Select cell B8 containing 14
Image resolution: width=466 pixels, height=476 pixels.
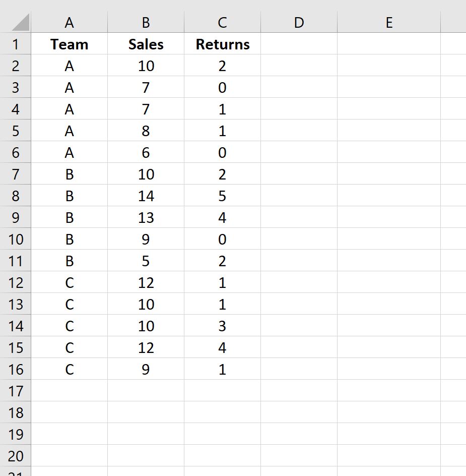click(146, 196)
